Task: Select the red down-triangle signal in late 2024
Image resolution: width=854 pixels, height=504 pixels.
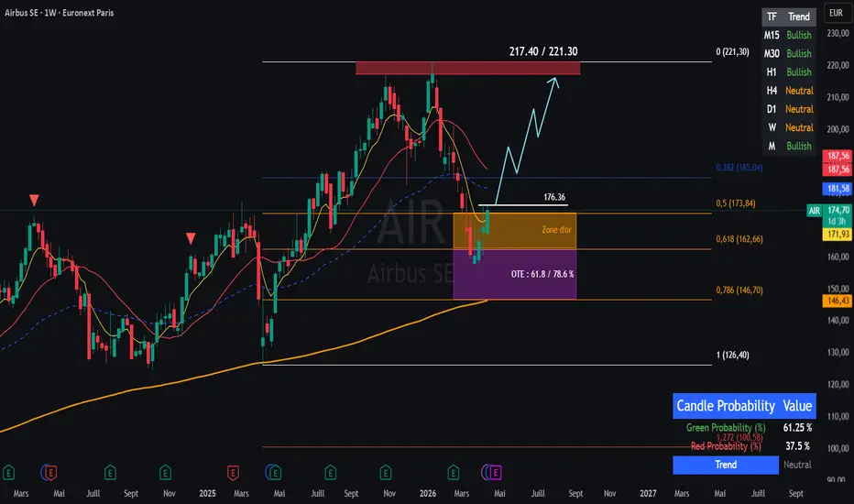Action: coord(191,238)
